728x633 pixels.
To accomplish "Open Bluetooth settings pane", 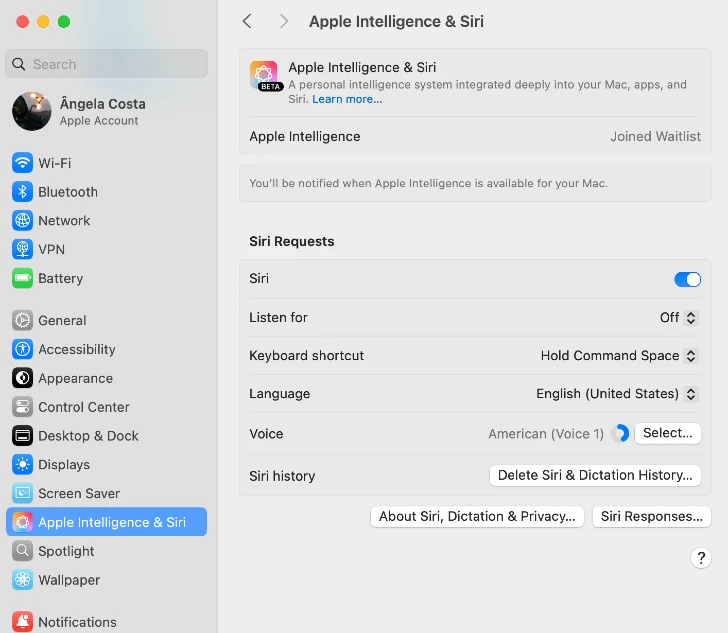I will (106, 192).
